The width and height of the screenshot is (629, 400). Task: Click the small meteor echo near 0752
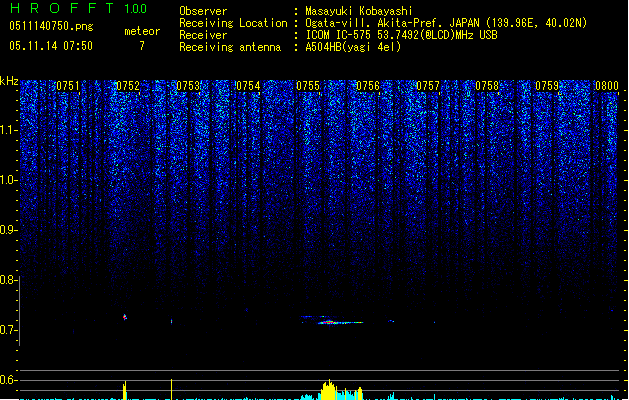[x=125, y=317]
